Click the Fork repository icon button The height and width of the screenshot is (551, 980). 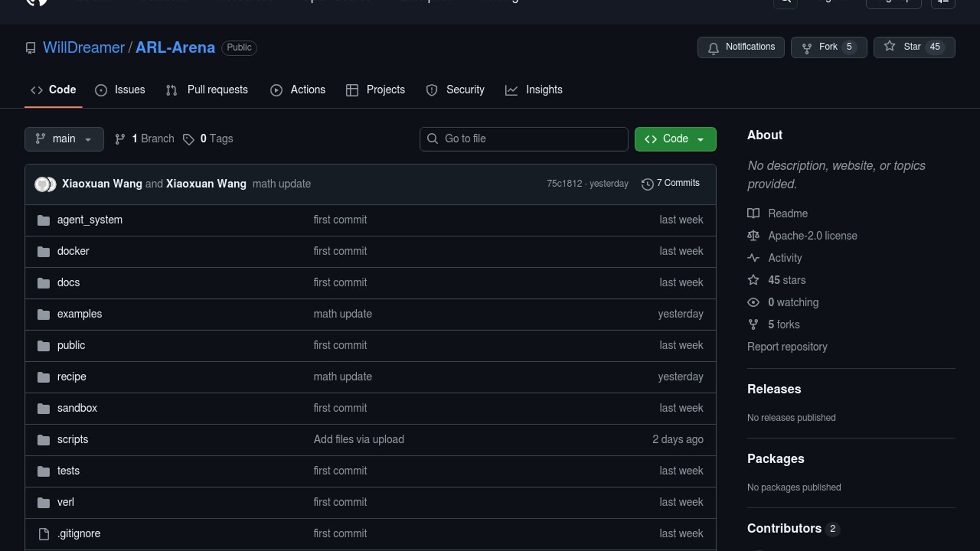806,48
